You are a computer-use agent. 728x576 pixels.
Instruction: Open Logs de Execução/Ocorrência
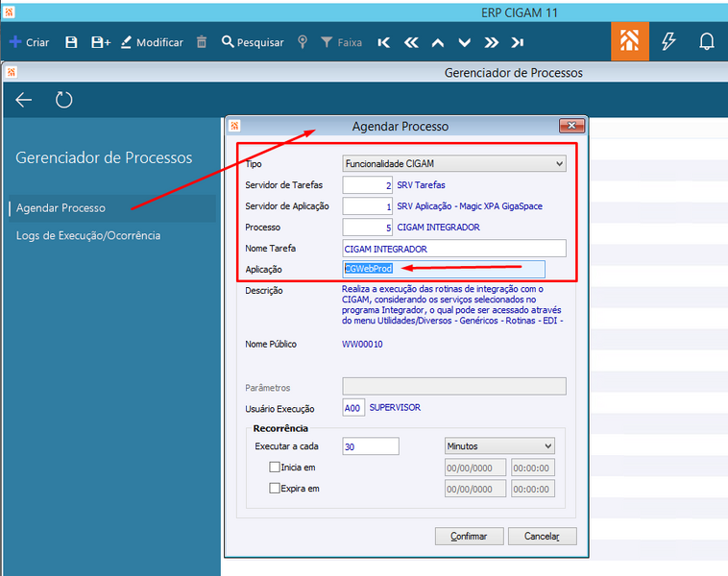pos(88,235)
